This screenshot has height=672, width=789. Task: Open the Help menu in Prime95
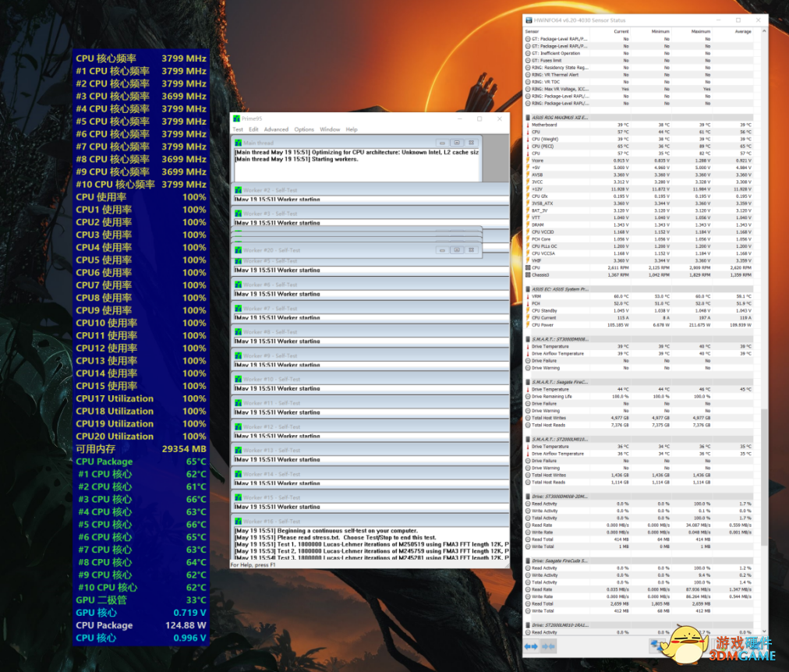click(352, 129)
